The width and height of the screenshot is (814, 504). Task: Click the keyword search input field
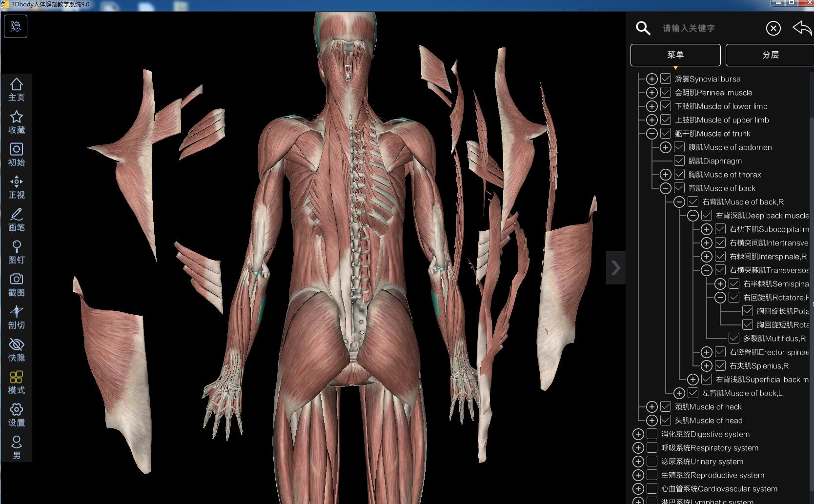[x=708, y=28]
